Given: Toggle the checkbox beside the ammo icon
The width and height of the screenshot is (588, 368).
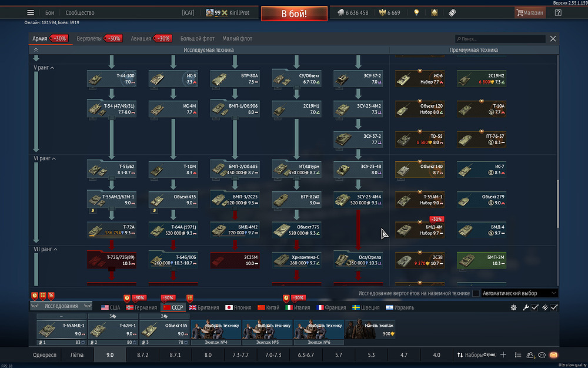Looking at the screenshot, I should 554,307.
